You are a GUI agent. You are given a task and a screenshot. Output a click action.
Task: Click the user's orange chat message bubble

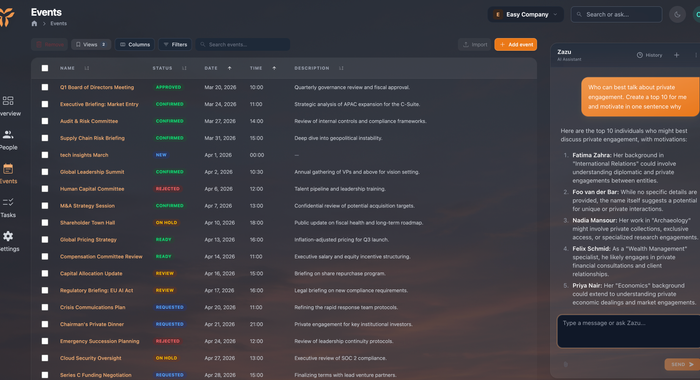[x=640, y=97]
